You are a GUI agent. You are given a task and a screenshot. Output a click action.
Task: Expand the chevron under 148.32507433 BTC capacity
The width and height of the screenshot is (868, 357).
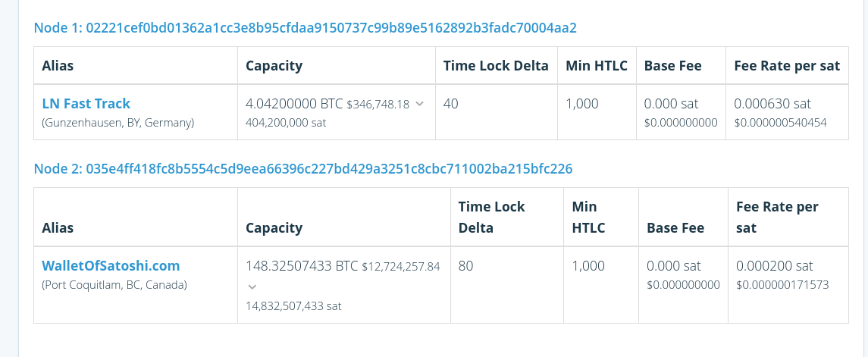click(x=252, y=287)
